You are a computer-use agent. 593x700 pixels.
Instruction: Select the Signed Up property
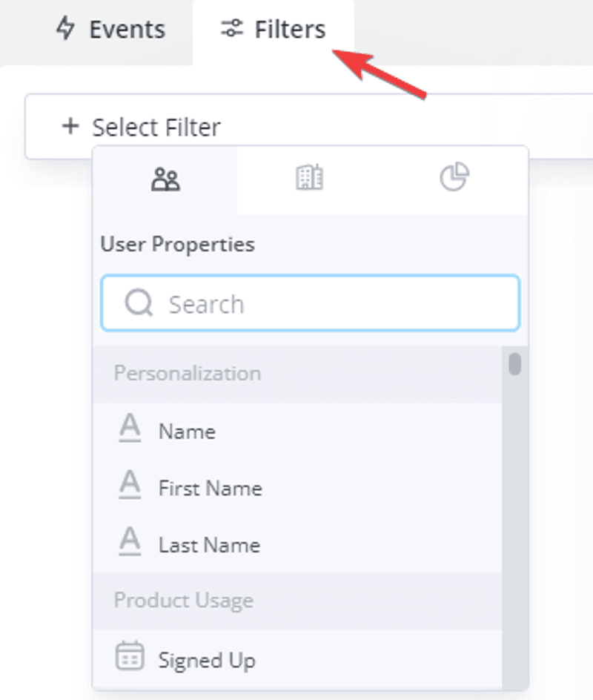[x=206, y=659]
